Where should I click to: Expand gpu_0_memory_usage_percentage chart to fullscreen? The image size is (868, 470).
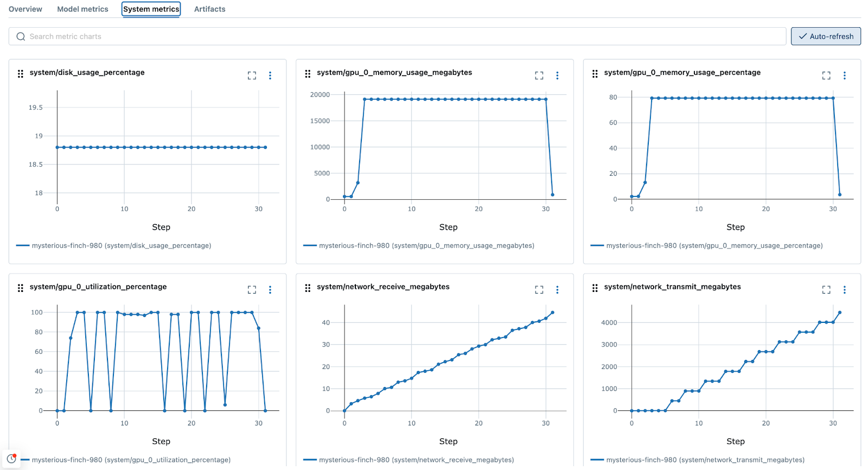click(x=826, y=75)
